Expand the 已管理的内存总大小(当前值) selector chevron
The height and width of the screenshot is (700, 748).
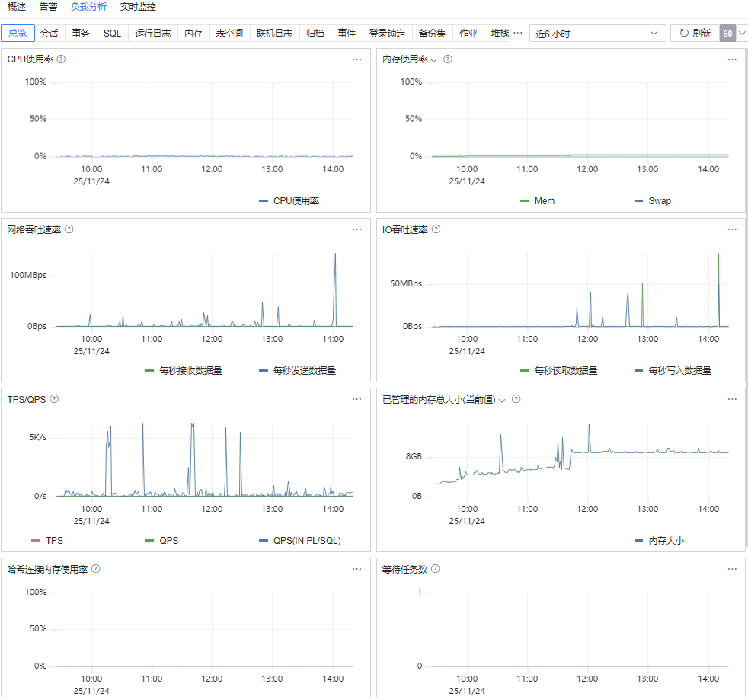pos(502,401)
